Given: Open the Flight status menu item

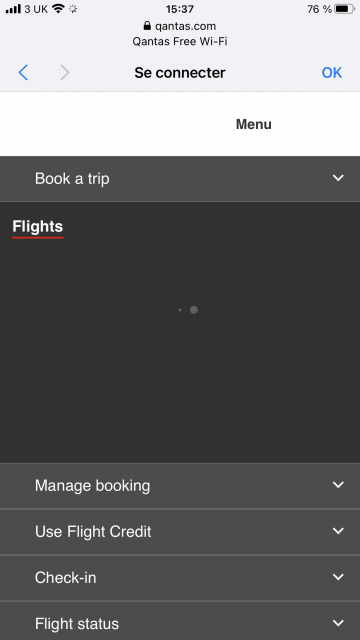Looking at the screenshot, I should click(180, 621).
